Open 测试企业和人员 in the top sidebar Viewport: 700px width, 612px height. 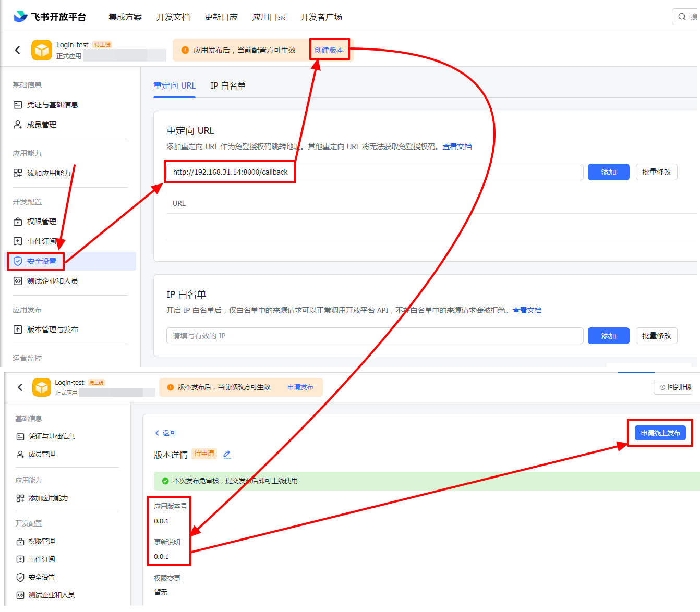click(52, 281)
